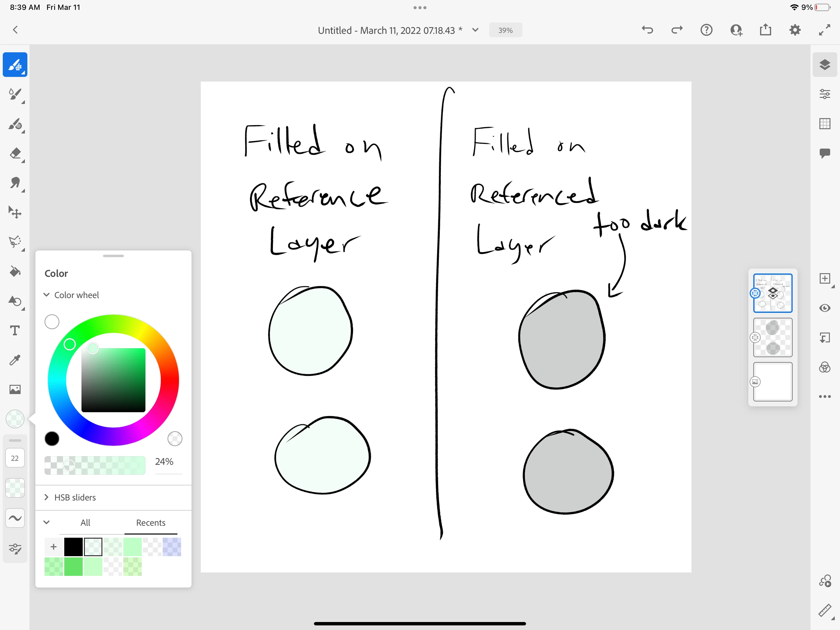The height and width of the screenshot is (630, 840).
Task: Select the Text tool
Action: 15,331
